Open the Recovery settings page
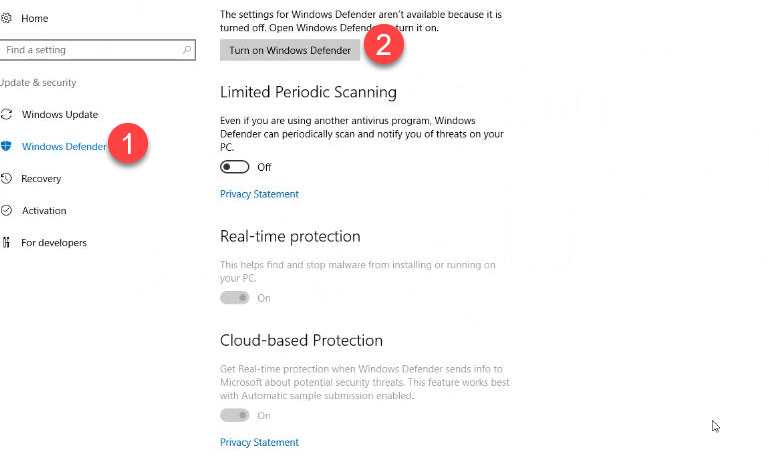The height and width of the screenshot is (462, 769). pos(41,179)
